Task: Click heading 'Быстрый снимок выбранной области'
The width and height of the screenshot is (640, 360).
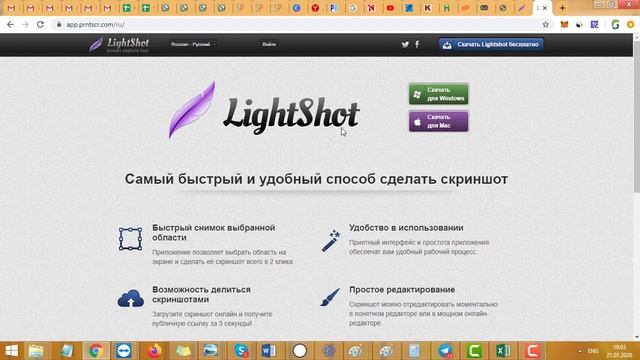Action: click(x=213, y=233)
